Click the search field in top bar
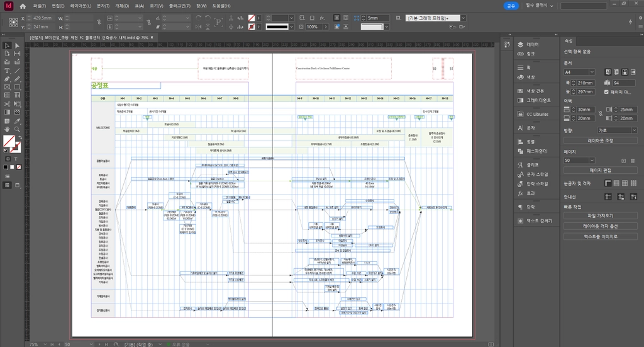Screen dimensions: 644x347 pos(584,6)
